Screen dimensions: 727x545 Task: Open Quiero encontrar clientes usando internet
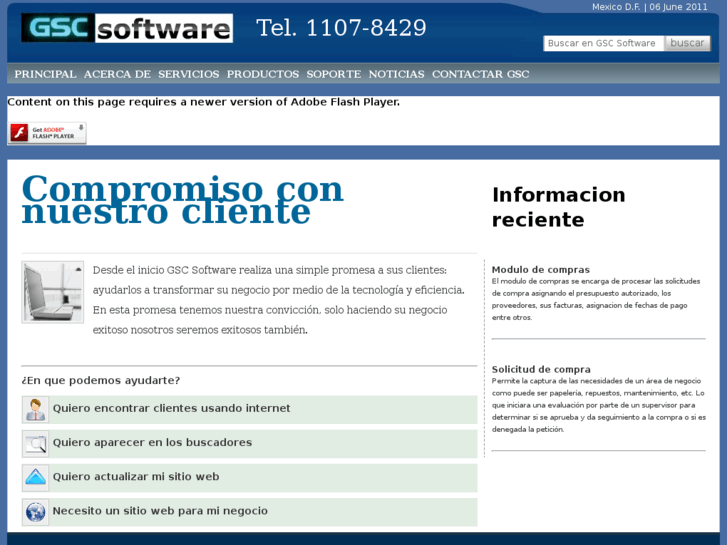pyautogui.click(x=172, y=408)
